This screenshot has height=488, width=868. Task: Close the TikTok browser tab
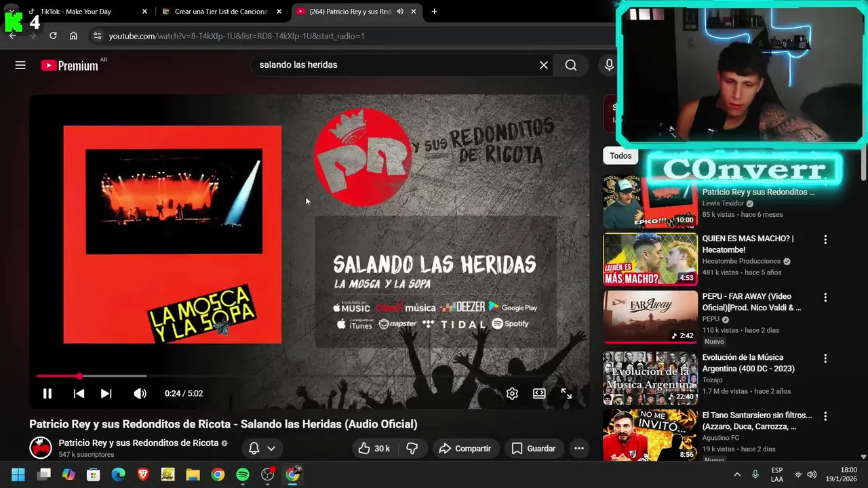[x=144, y=12]
